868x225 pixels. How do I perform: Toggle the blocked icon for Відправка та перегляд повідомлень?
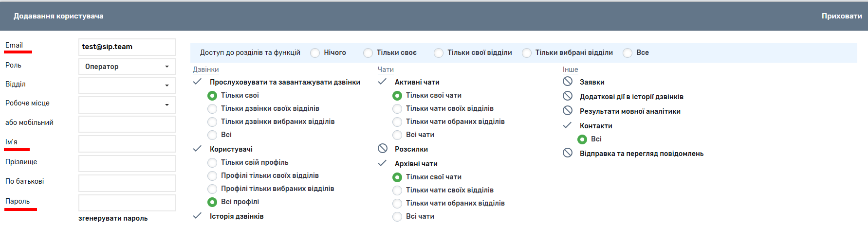point(568,153)
